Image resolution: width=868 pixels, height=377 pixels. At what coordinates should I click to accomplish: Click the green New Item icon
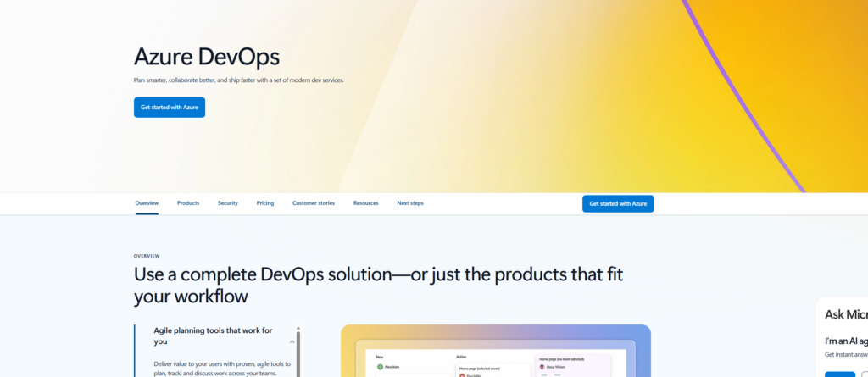tap(381, 367)
